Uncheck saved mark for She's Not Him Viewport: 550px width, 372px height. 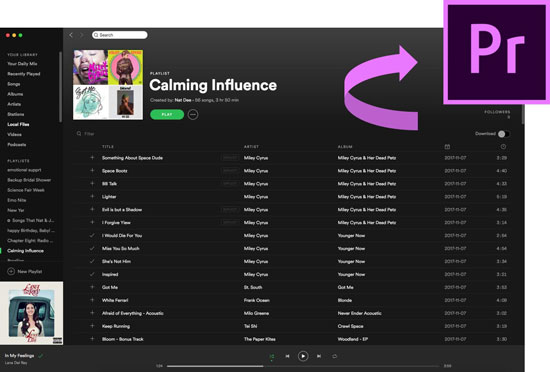pyautogui.click(x=92, y=262)
